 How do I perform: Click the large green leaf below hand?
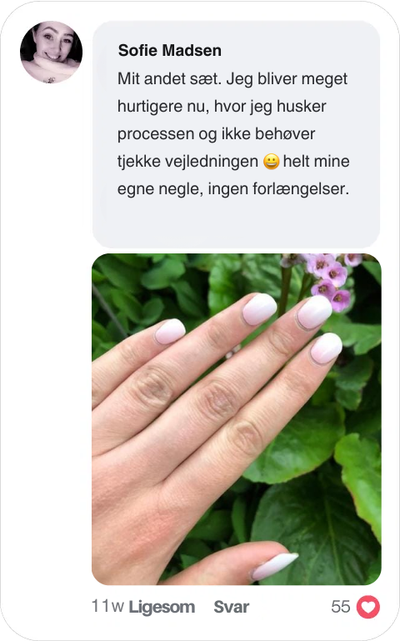(x=315, y=527)
